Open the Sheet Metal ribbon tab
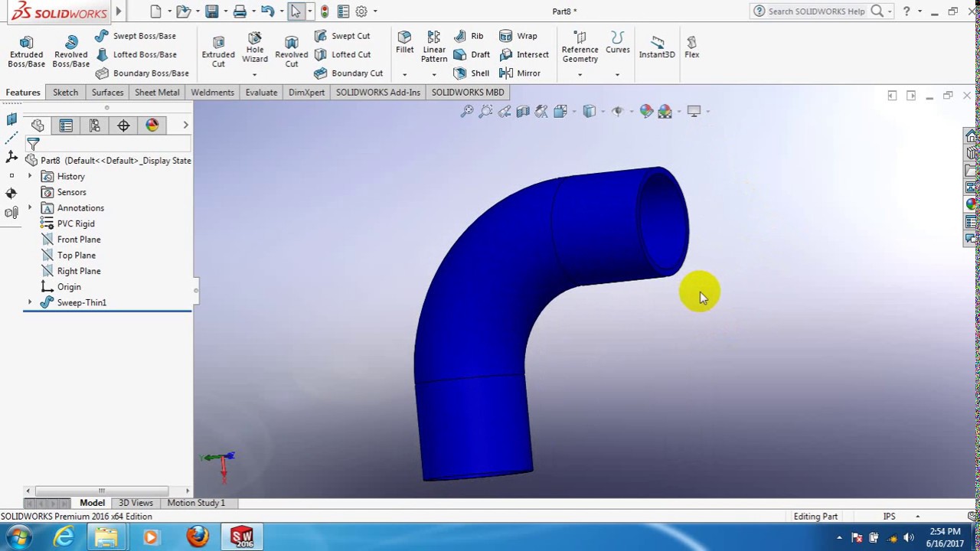Screen dimensions: 980x551 click(x=157, y=93)
